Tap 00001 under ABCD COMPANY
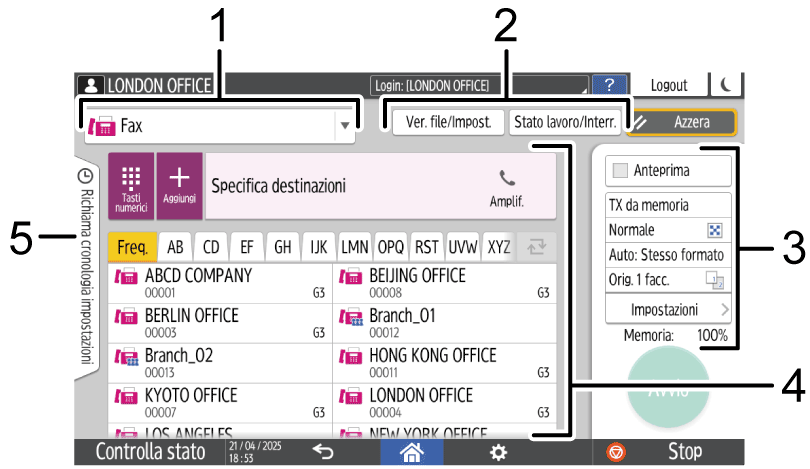810x469 pixels. pyautogui.click(x=160, y=293)
